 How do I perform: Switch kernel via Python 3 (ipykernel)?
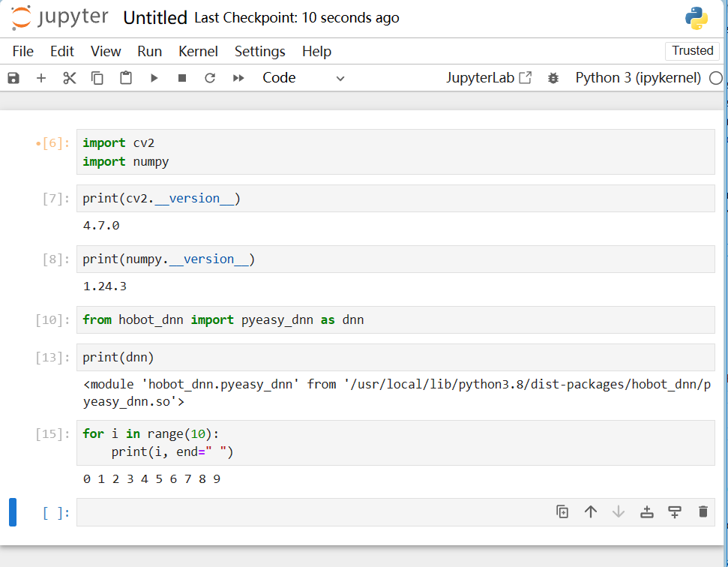point(638,78)
